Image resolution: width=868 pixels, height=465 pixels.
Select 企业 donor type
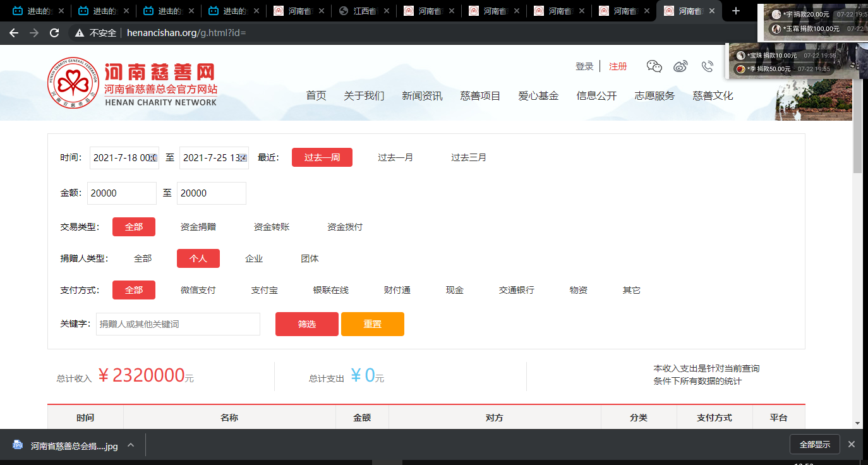(254, 258)
